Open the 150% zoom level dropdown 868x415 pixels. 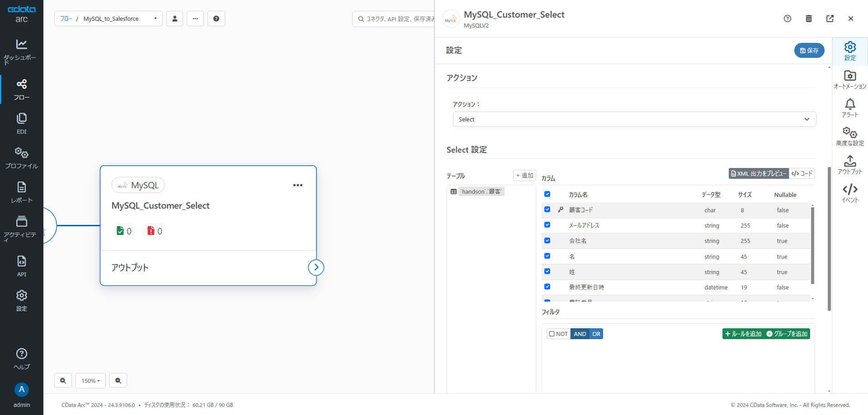coord(90,381)
